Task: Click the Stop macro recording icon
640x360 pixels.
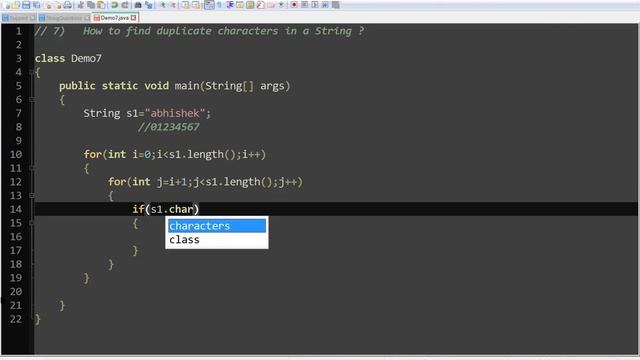Action: tap(304, 5)
